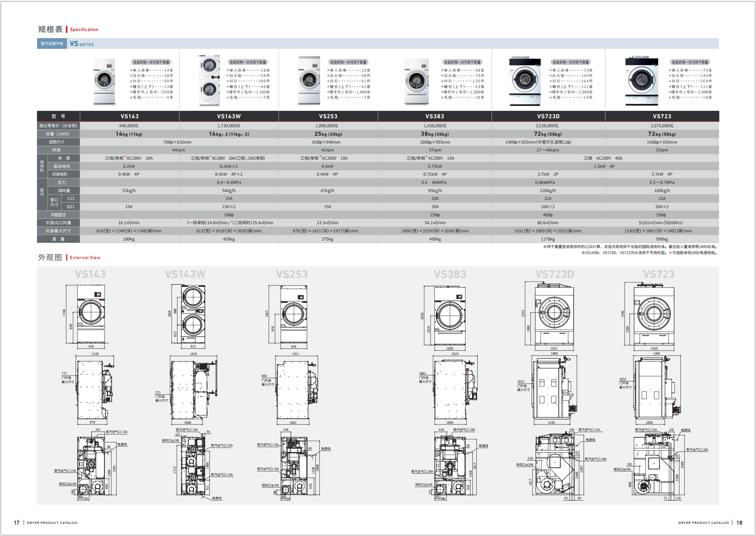The height and width of the screenshot is (536, 756).
Task: Click the VS723 dryer product photo
Action: click(x=642, y=81)
